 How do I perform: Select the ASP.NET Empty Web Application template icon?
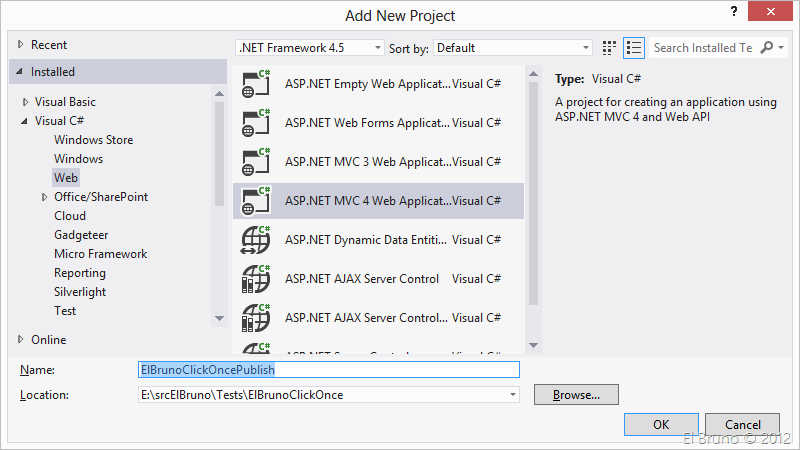click(x=256, y=85)
